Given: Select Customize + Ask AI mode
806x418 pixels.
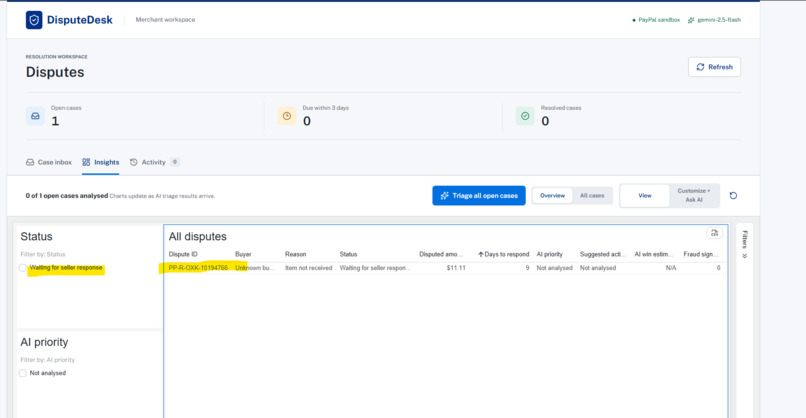Looking at the screenshot, I should [694, 195].
